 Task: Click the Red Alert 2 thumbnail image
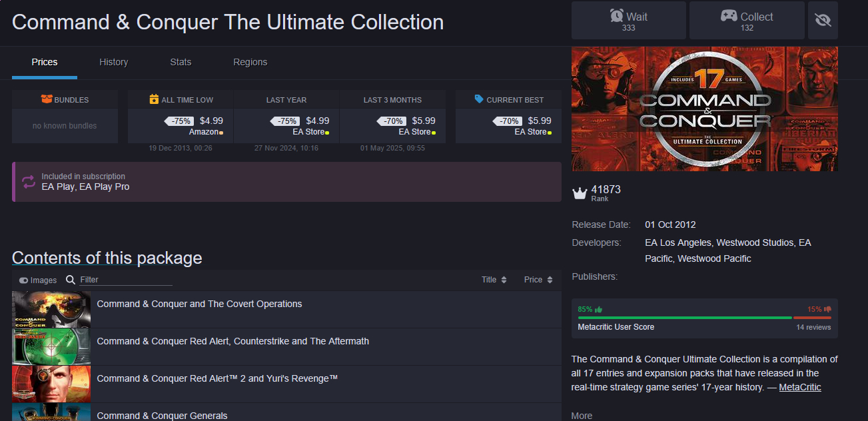(51, 384)
